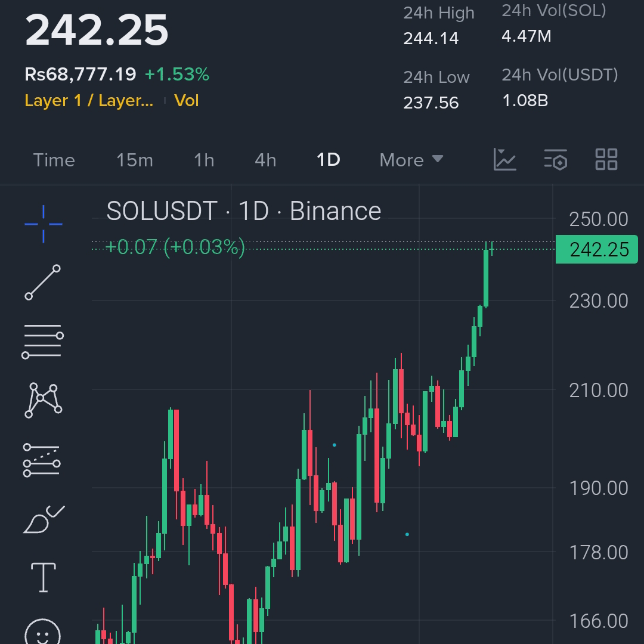This screenshot has height=644, width=644.
Task: Tap the 24h Low value 237.56
Action: click(x=431, y=103)
